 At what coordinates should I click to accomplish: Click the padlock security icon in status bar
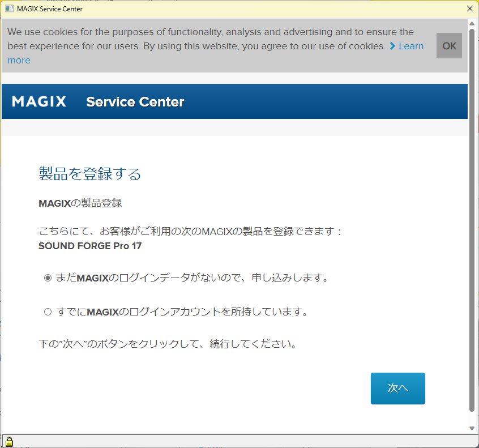tap(10, 442)
